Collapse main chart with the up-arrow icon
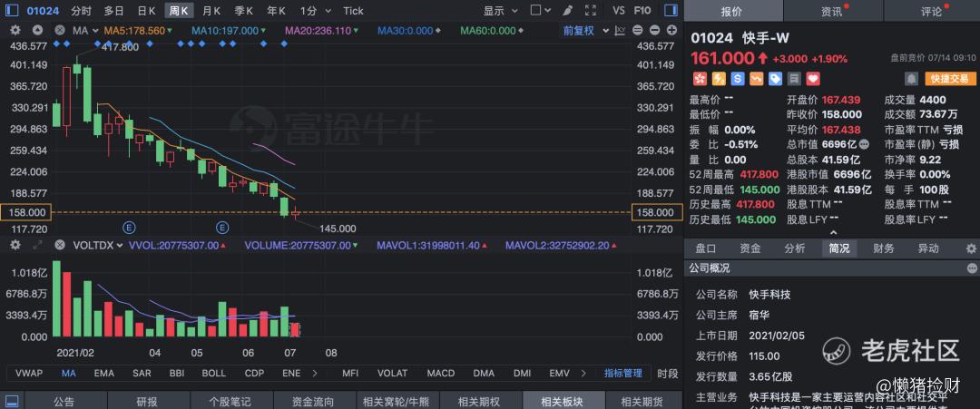 tap(37, 30)
